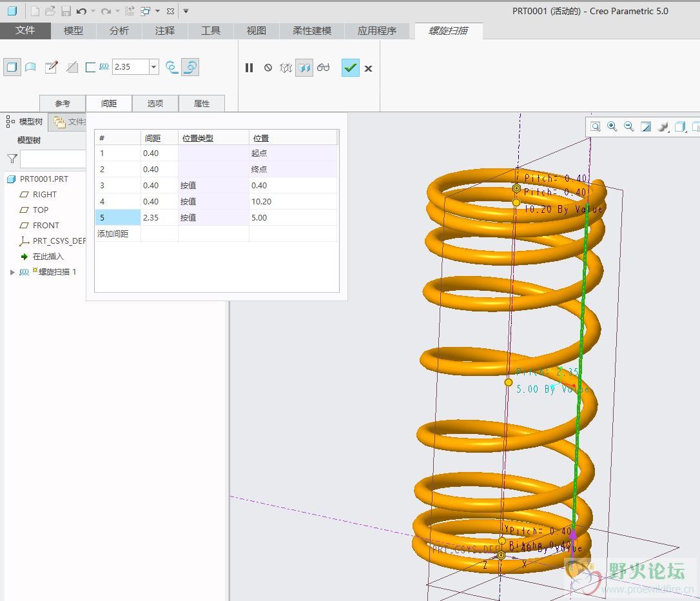Screen dimensions: 700x601
Task: Click the Redo arrow icon
Action: click(106, 11)
